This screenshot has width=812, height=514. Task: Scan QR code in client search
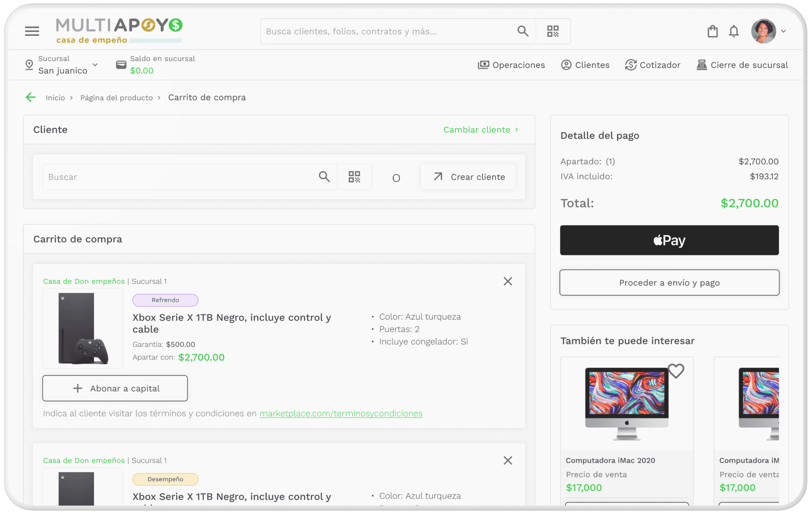(354, 177)
